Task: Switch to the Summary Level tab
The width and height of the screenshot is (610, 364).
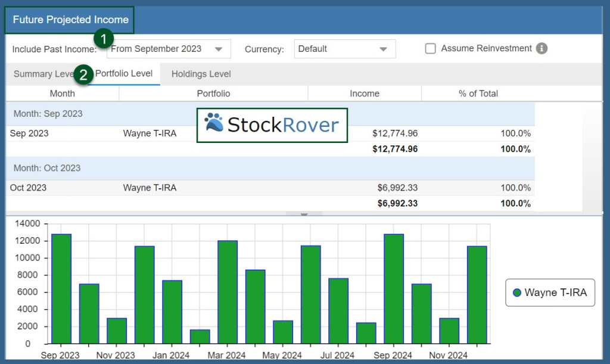Action: pyautogui.click(x=42, y=74)
